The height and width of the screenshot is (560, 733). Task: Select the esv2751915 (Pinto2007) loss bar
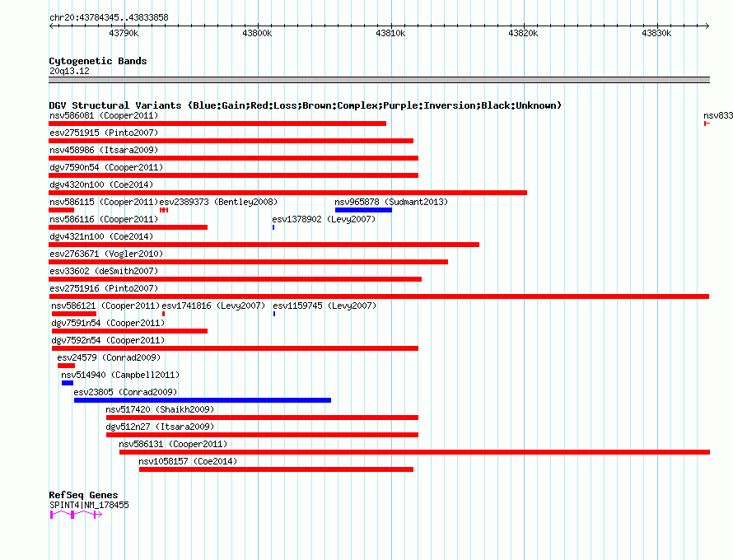pyautogui.click(x=231, y=141)
